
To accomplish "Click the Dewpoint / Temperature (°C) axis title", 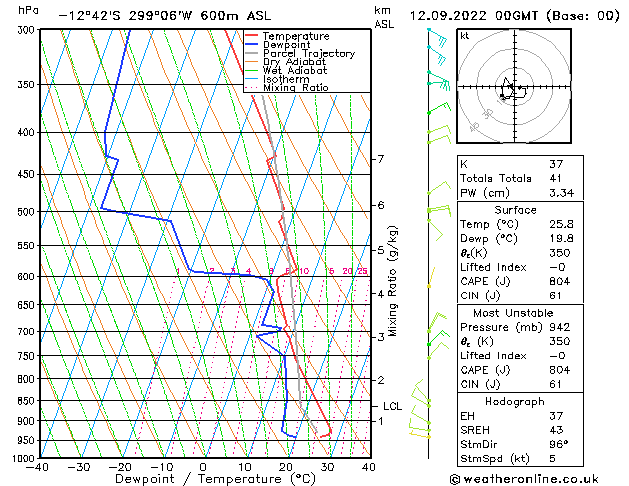I will [x=215, y=479].
